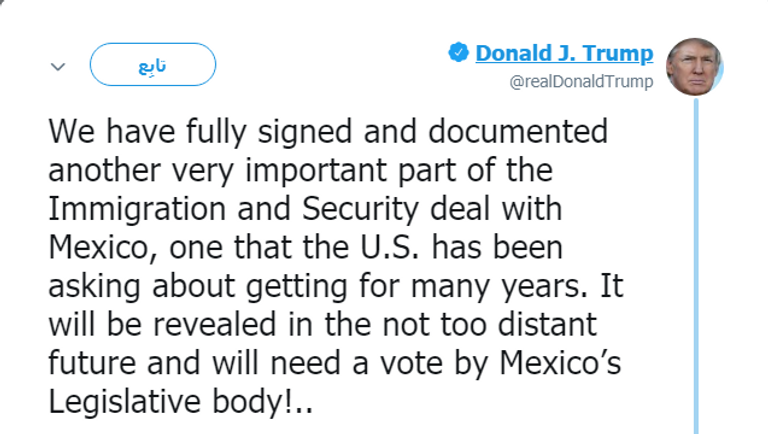Click the line starting 'another very important'
The image size is (768, 434).
tap(300, 172)
